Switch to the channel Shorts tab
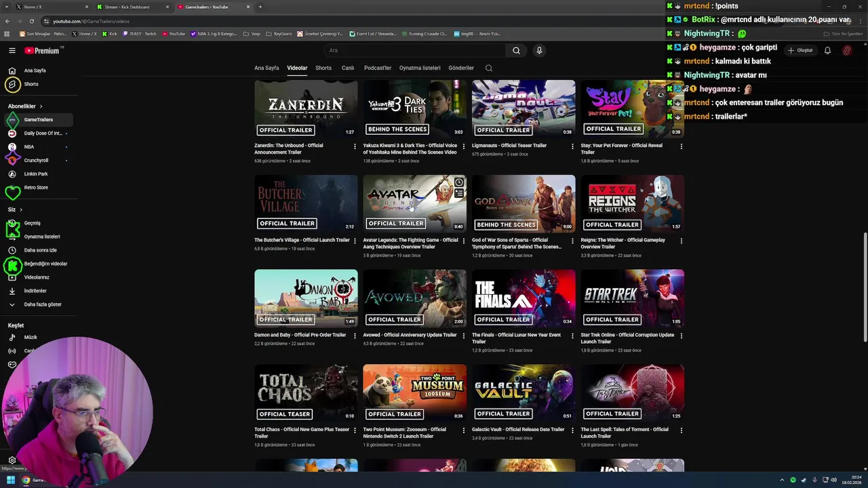This screenshot has width=868, height=488. tap(323, 68)
